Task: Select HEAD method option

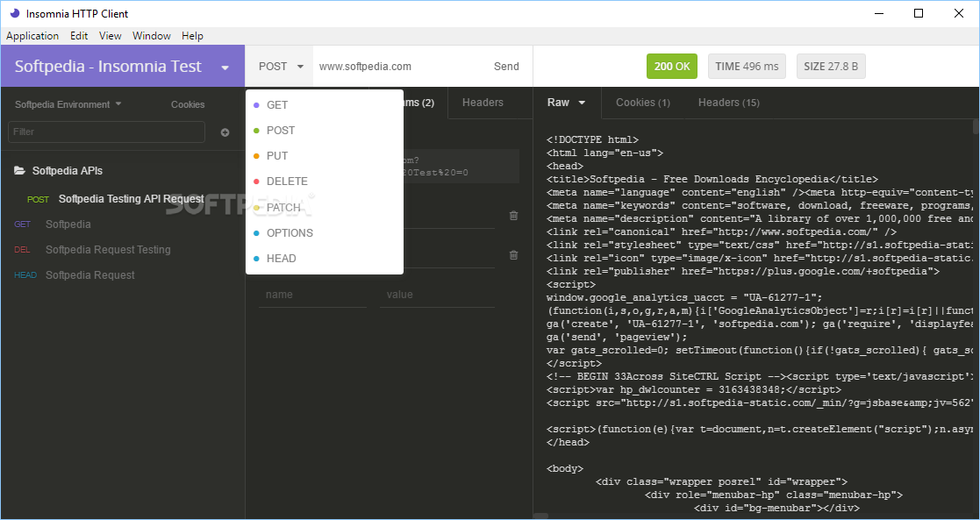Action: click(325, 259)
